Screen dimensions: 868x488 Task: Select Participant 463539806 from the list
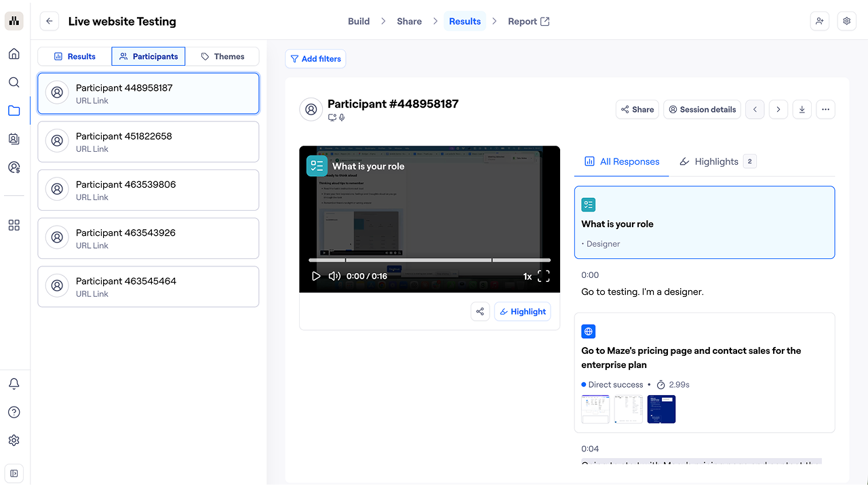pyautogui.click(x=149, y=190)
